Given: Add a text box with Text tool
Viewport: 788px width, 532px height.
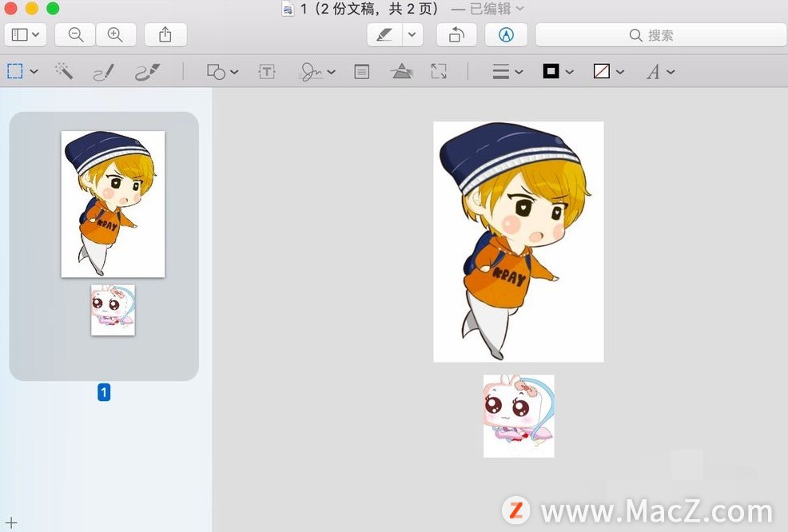Looking at the screenshot, I should [267, 72].
